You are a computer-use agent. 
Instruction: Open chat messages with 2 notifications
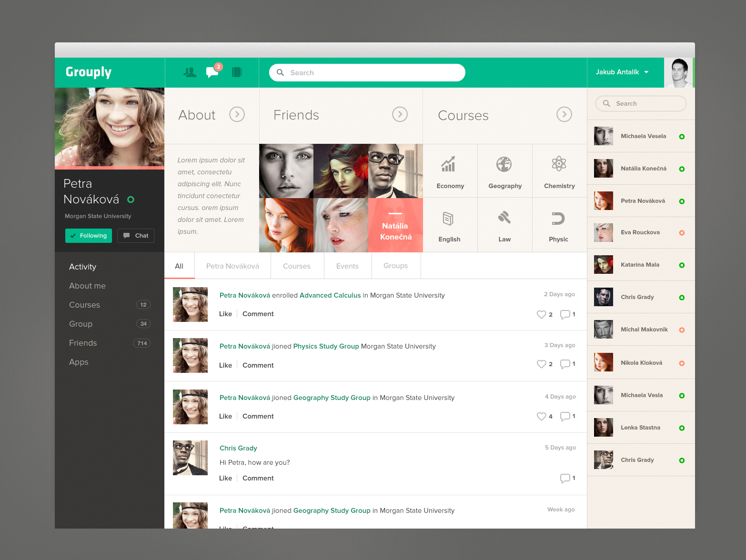(x=212, y=72)
